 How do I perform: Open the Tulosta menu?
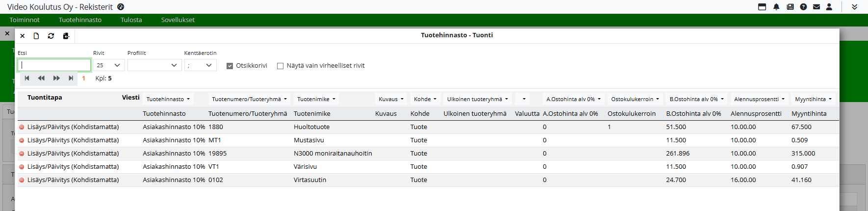(131, 20)
